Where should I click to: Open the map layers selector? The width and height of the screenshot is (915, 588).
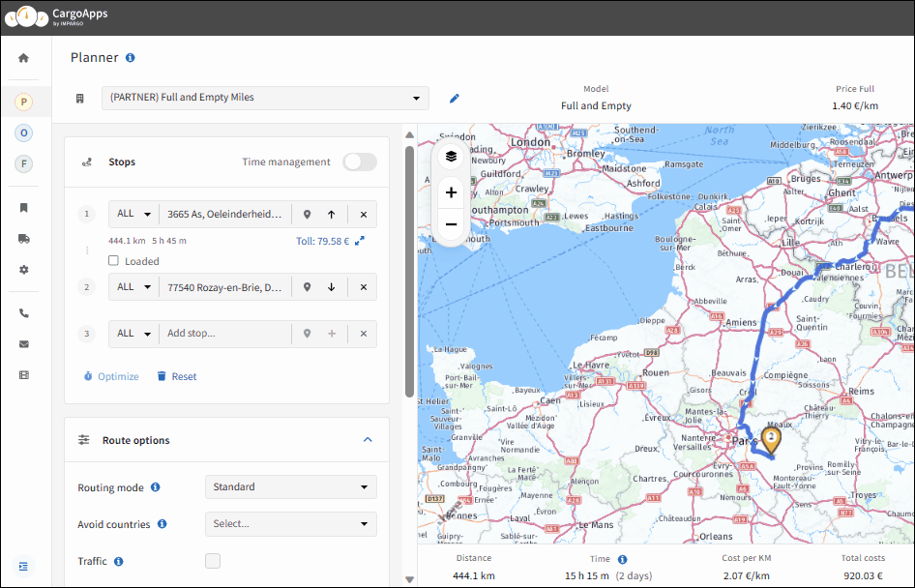(451, 156)
